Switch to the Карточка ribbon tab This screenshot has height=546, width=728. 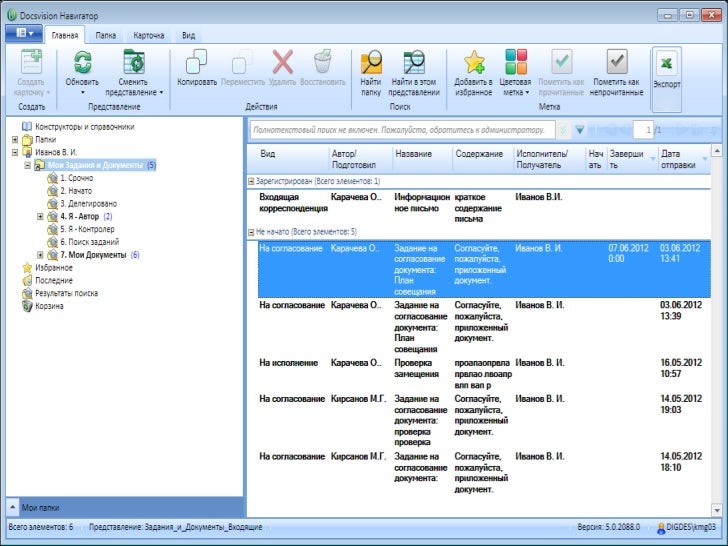pos(148,35)
